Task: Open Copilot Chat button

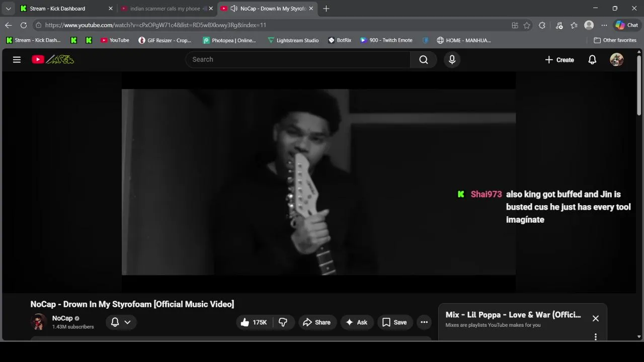Action: click(x=627, y=25)
